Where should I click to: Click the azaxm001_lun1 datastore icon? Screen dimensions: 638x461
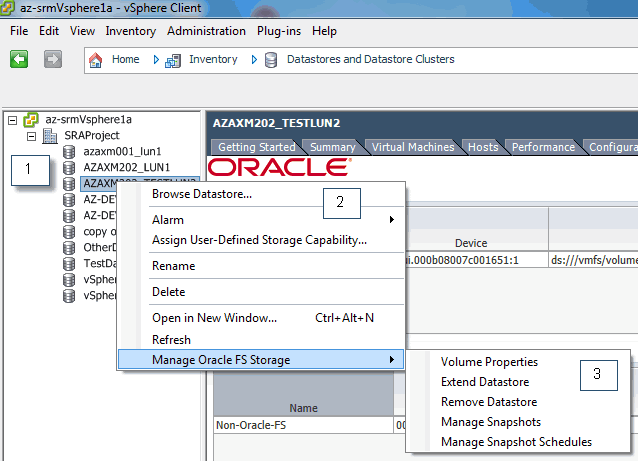tap(69, 152)
